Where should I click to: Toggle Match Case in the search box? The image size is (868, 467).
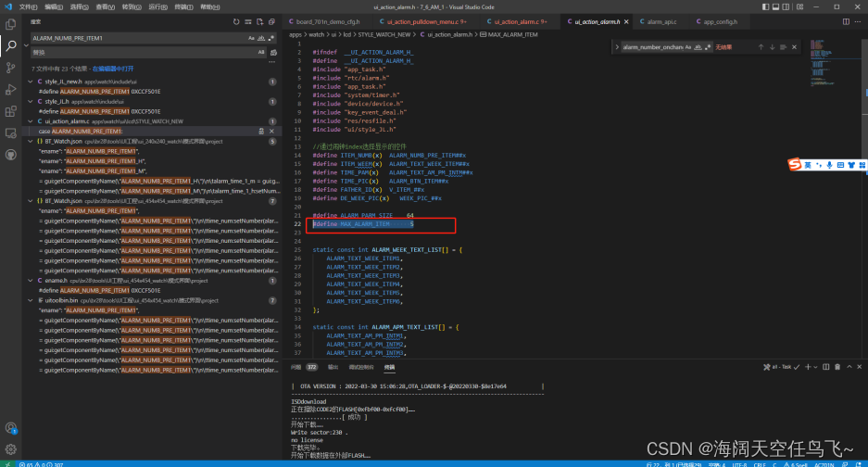click(250, 39)
